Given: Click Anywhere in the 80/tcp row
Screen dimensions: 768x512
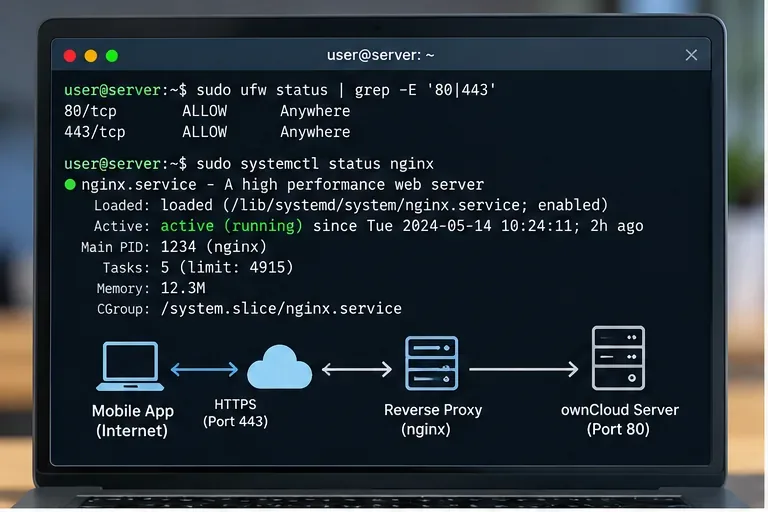Looking at the screenshot, I should click(x=315, y=112).
